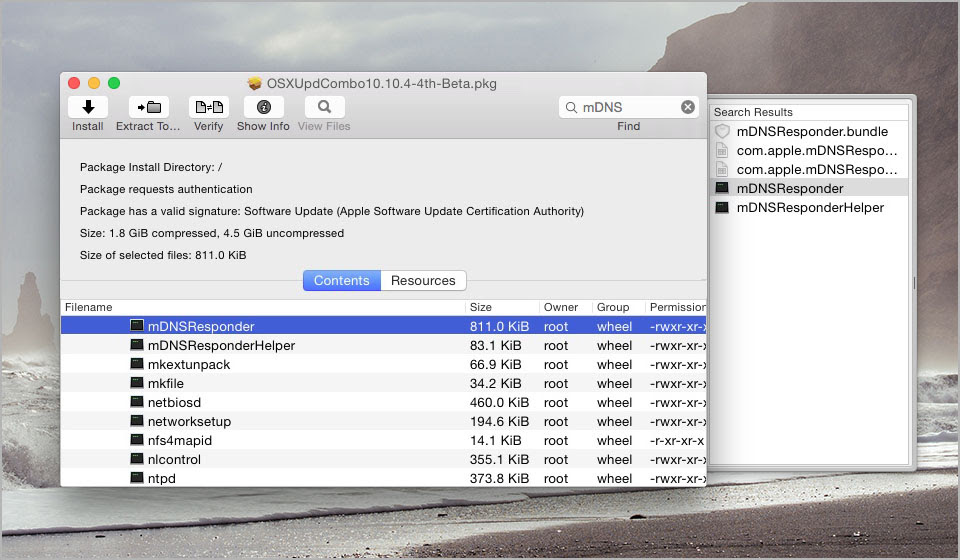The image size is (960, 560).
Task: Click the View Files magnifier icon
Action: [324, 107]
